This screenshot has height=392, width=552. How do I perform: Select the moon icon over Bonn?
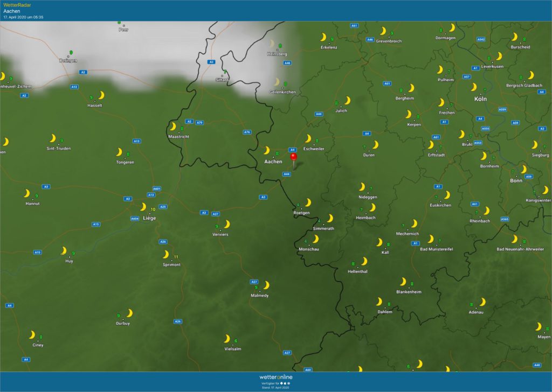(x=524, y=170)
